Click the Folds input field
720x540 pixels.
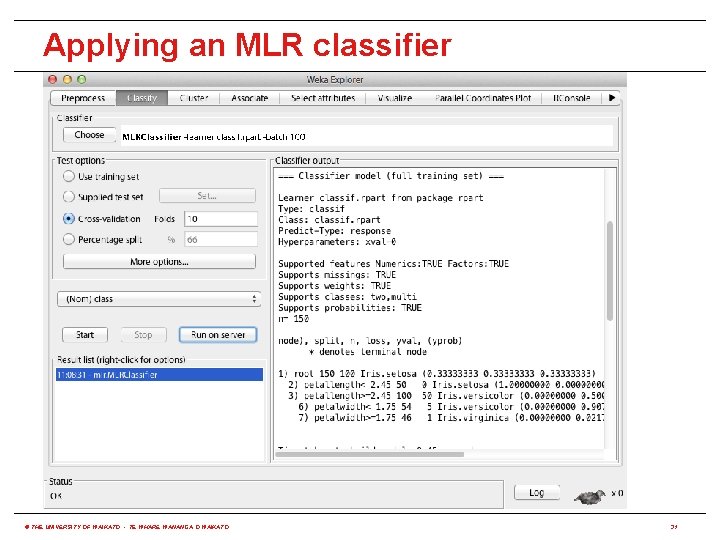pyautogui.click(x=221, y=219)
